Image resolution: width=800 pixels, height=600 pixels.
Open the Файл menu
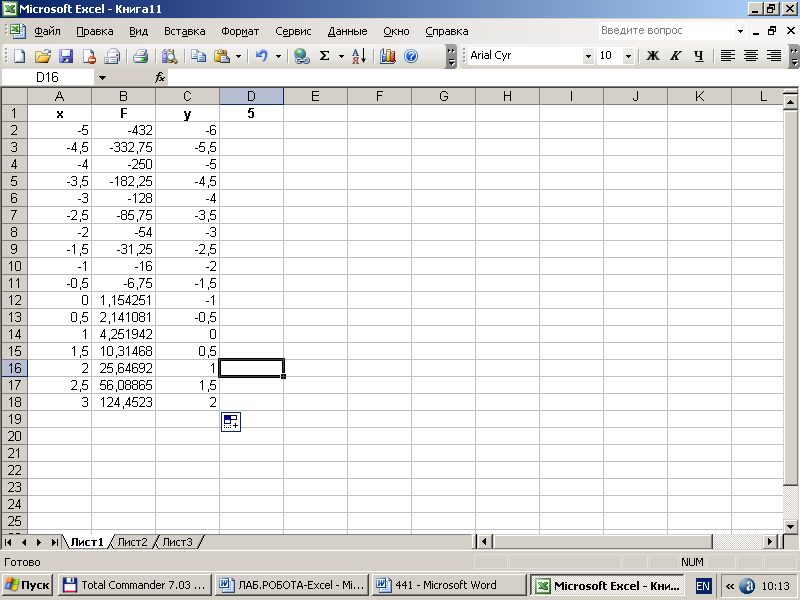[47, 31]
